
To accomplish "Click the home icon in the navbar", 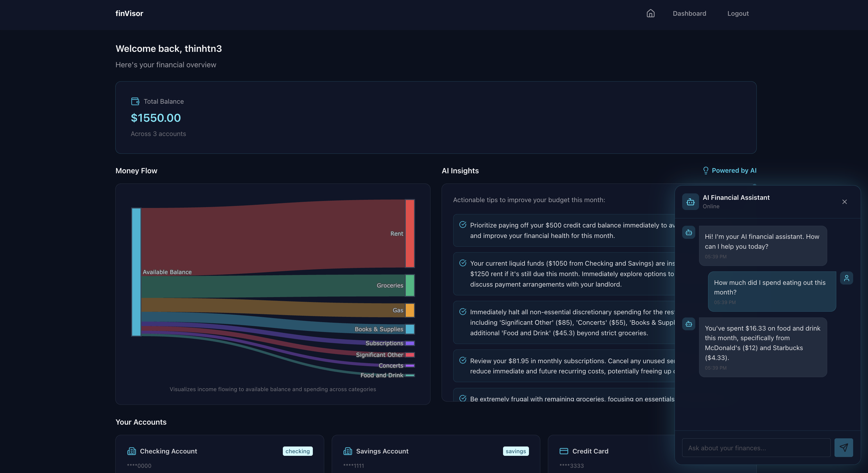I will (650, 13).
